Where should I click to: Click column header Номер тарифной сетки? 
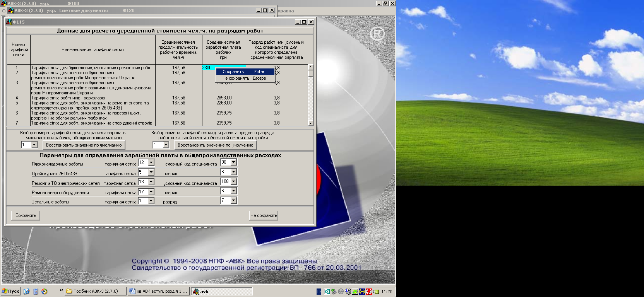coord(18,49)
